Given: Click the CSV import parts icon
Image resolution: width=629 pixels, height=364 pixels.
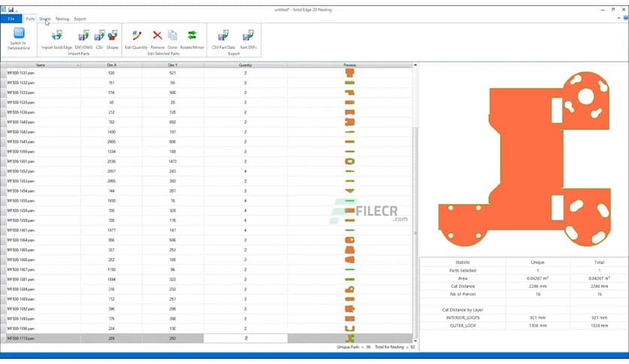Looking at the screenshot, I should (99, 35).
